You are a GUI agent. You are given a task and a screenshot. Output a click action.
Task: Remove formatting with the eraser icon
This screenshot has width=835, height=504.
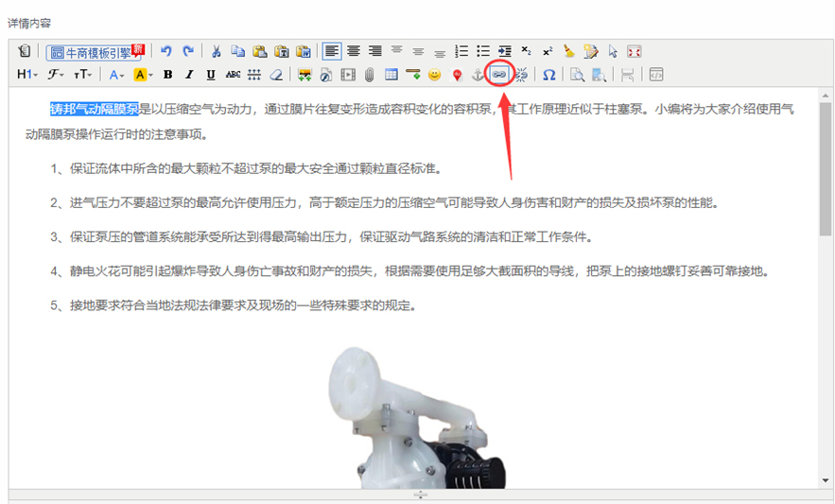point(276,75)
